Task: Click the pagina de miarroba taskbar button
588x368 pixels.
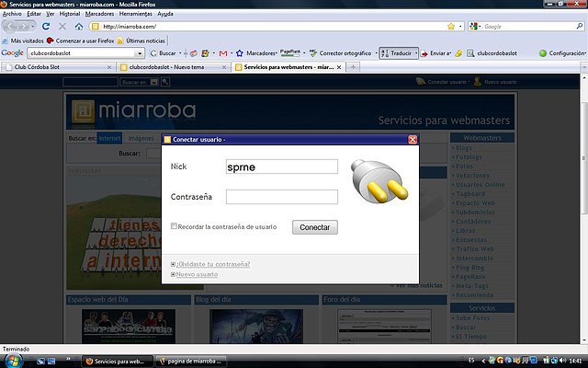Action: tap(191, 362)
